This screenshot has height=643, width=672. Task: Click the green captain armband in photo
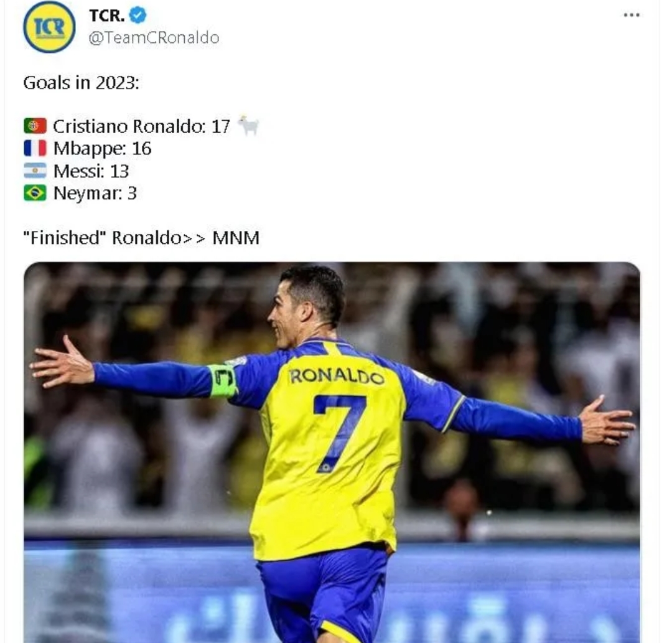point(223,380)
